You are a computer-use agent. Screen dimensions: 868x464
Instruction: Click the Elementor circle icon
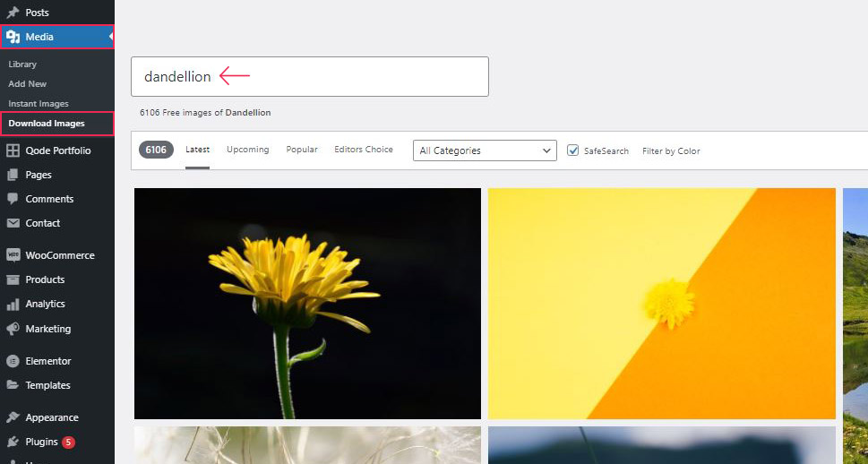click(13, 361)
